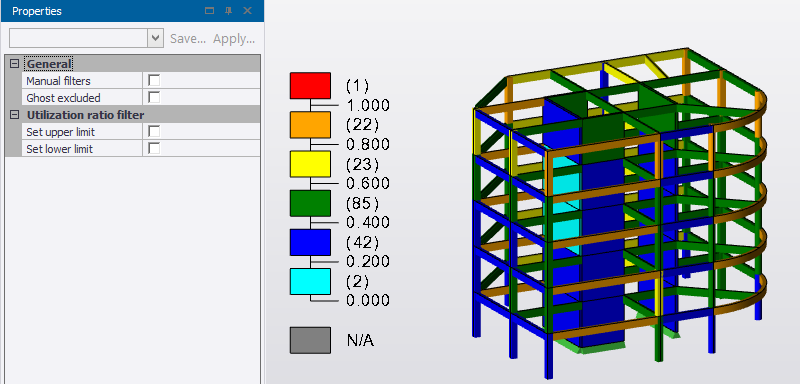The width and height of the screenshot is (800, 384).
Task: Open the preset dropdown arrow
Action: [156, 38]
